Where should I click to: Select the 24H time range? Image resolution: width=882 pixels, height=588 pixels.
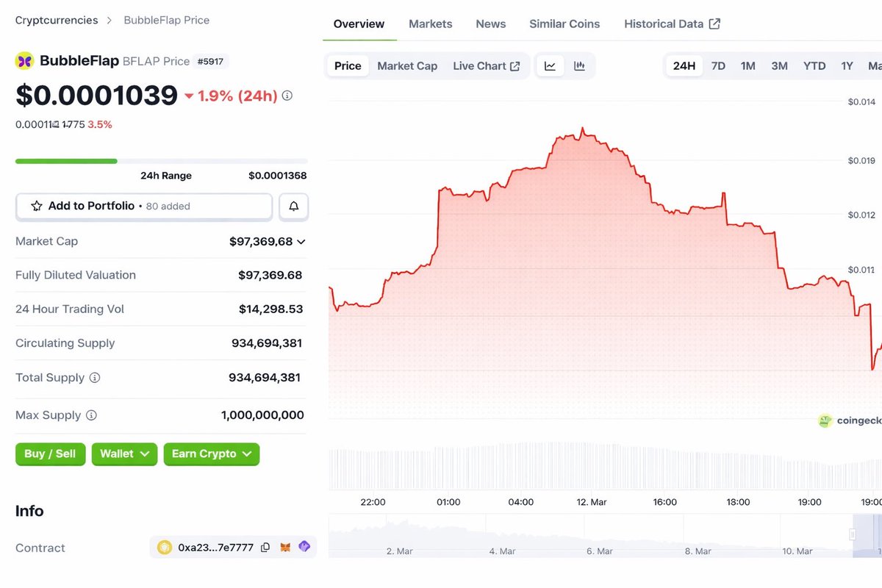point(684,66)
